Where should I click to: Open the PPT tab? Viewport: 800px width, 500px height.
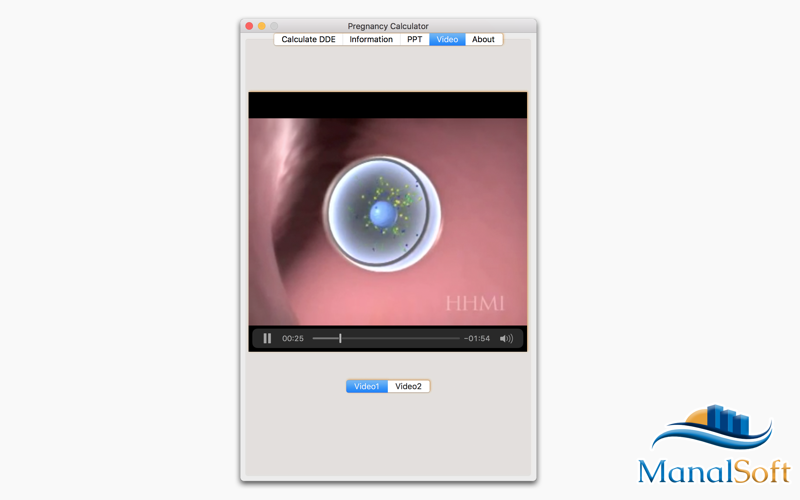(415, 39)
